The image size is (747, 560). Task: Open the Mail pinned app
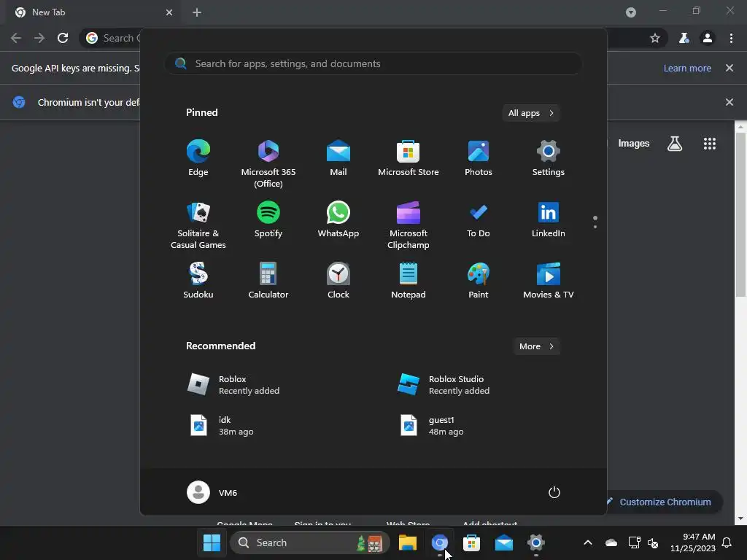click(x=338, y=158)
